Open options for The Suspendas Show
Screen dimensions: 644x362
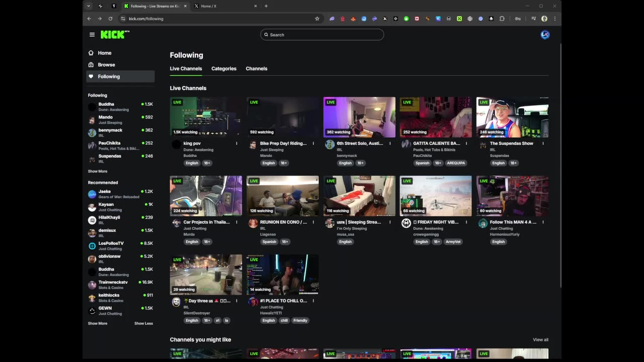[543, 143]
